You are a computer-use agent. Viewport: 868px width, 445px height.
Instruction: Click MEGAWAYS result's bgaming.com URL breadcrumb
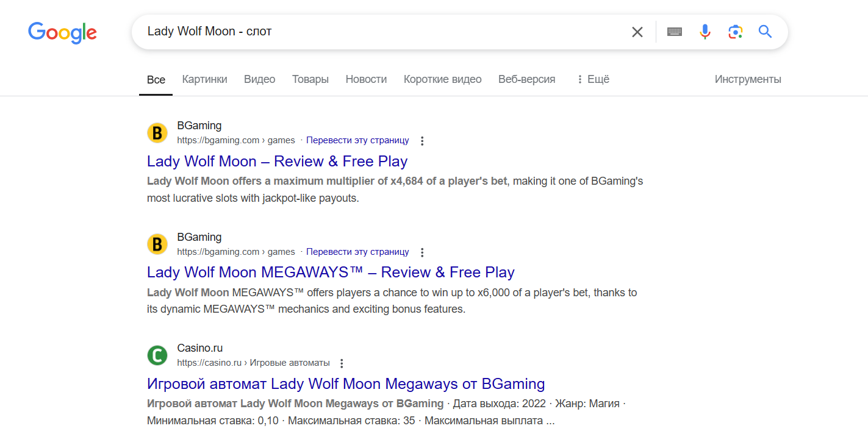236,252
